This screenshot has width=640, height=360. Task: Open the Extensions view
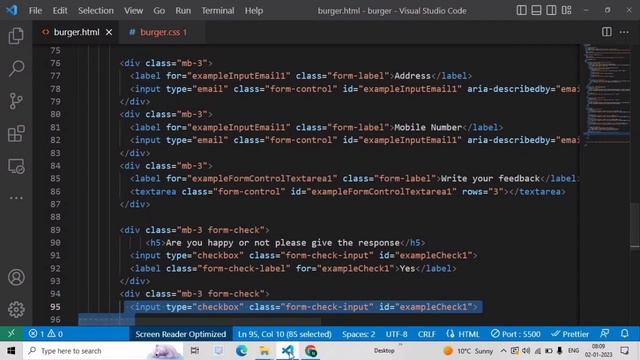pyautogui.click(x=16, y=133)
